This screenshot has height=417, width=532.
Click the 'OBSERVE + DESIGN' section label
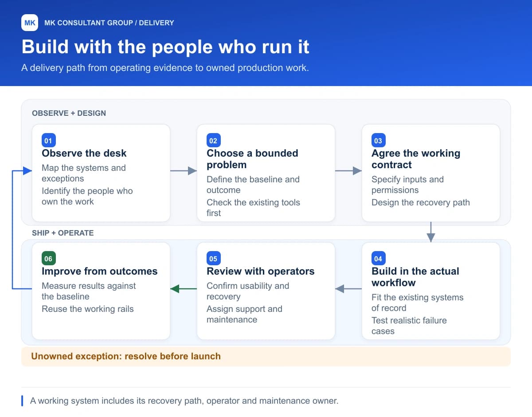coord(69,113)
